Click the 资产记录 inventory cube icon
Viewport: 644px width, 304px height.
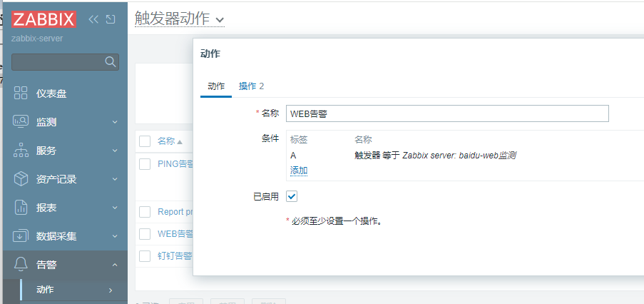click(x=21, y=179)
